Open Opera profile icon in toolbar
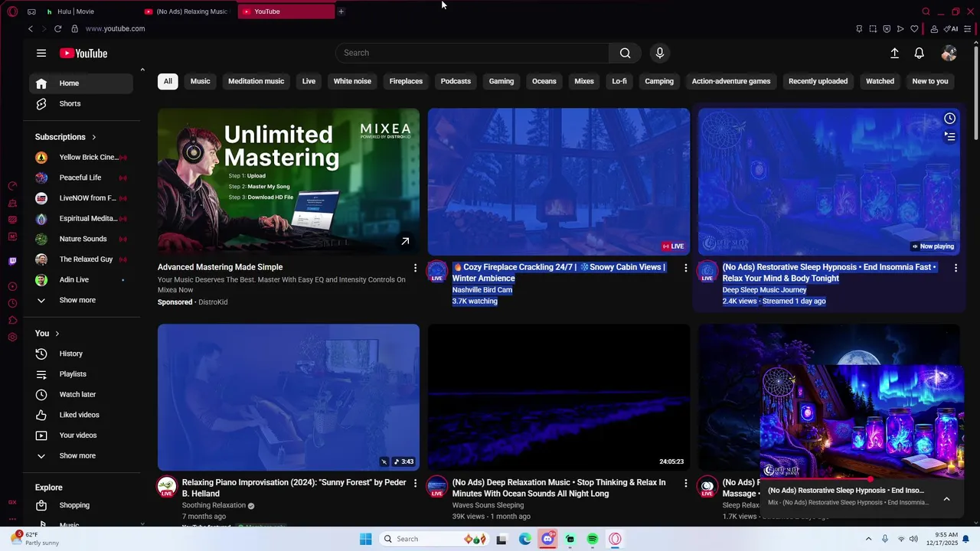The width and height of the screenshot is (980, 551). click(934, 29)
